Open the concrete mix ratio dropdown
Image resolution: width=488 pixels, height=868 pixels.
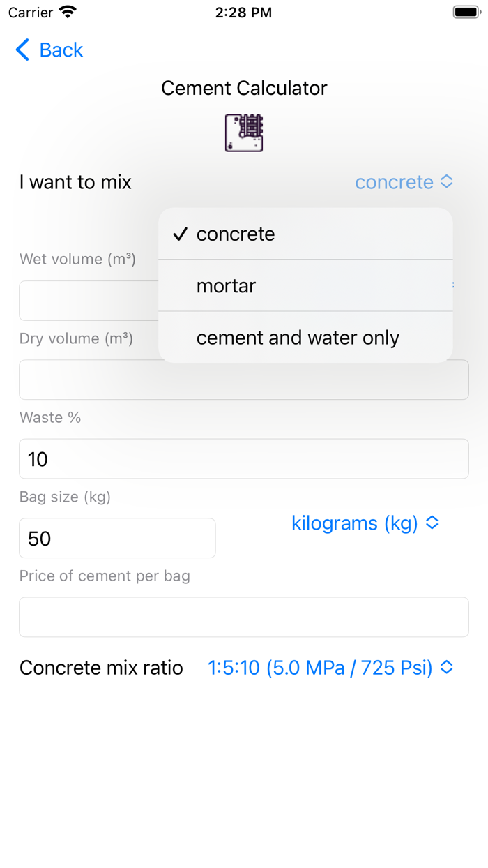pyautogui.click(x=331, y=668)
